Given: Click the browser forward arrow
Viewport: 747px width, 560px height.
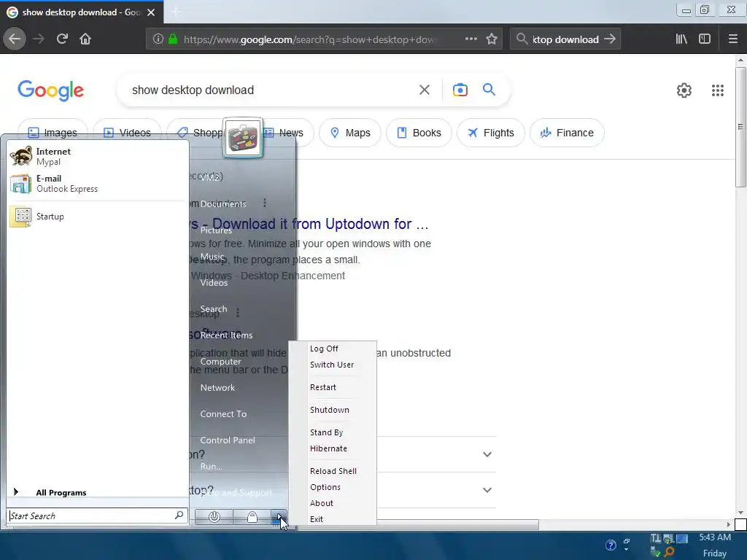Looking at the screenshot, I should click(x=39, y=39).
